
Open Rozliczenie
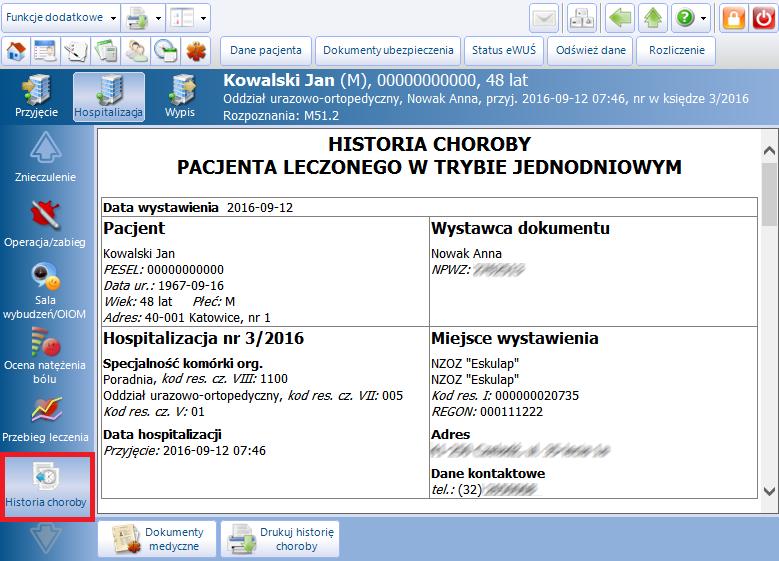676,51
